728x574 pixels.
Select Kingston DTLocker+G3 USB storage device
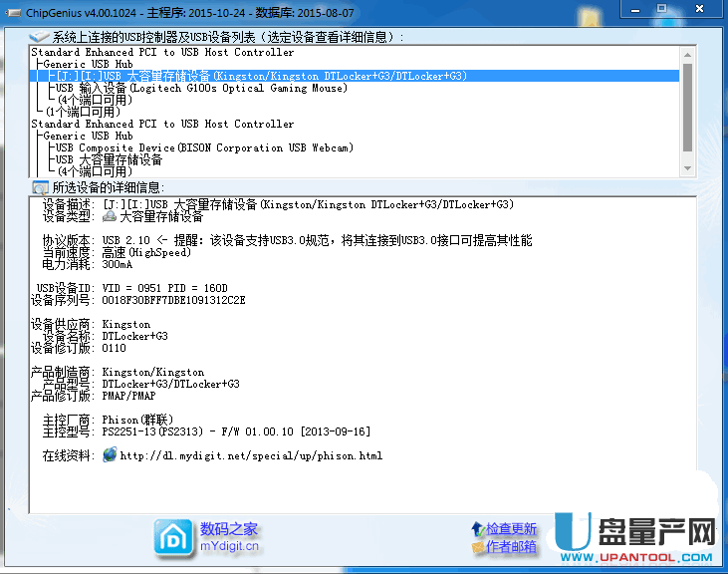pos(261,76)
